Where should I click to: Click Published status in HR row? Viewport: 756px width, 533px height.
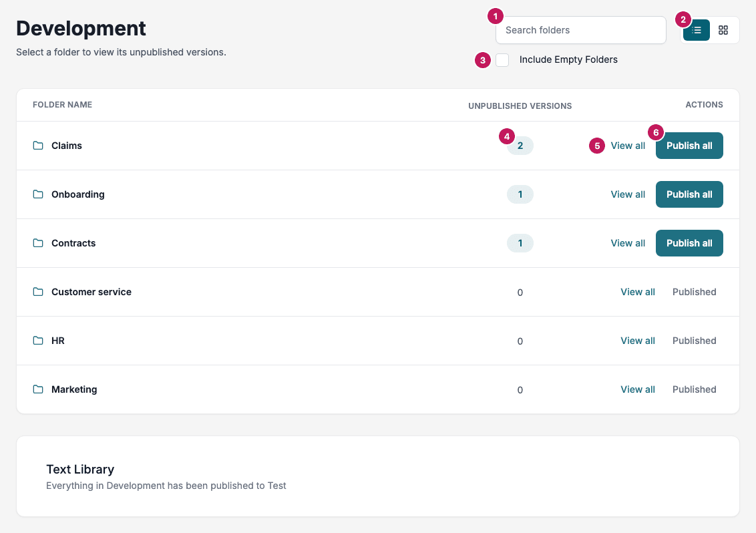tap(695, 341)
